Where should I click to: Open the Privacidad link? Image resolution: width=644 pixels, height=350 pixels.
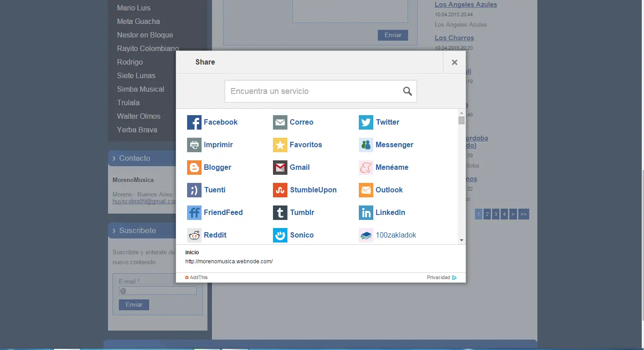point(438,278)
